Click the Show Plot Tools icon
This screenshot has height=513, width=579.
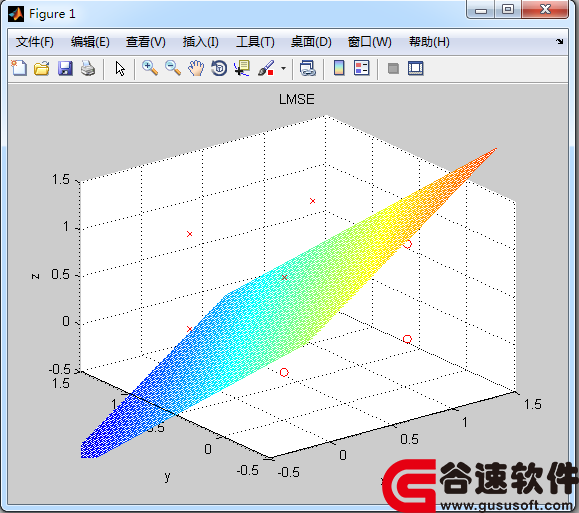(415, 68)
